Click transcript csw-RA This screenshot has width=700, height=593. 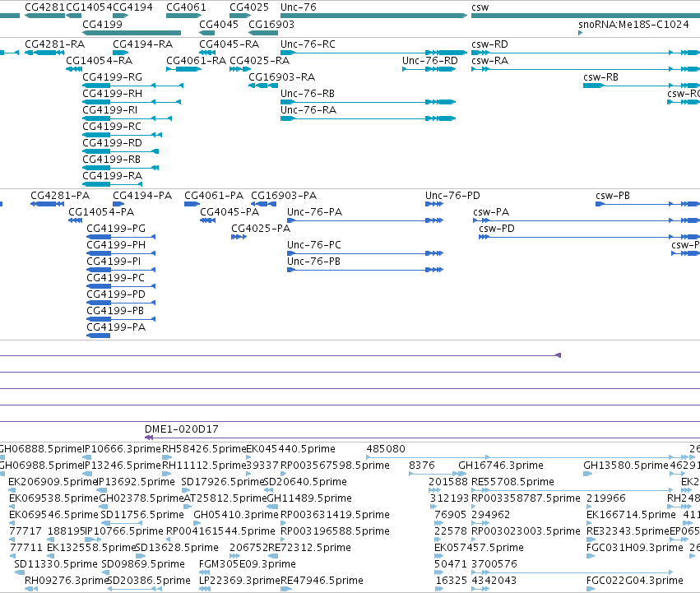coord(489,61)
